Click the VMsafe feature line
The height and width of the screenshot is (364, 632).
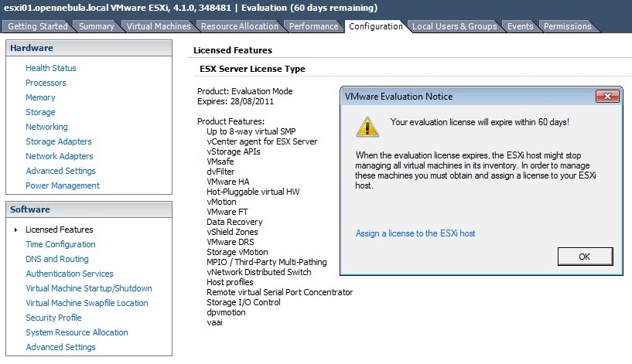tap(220, 162)
